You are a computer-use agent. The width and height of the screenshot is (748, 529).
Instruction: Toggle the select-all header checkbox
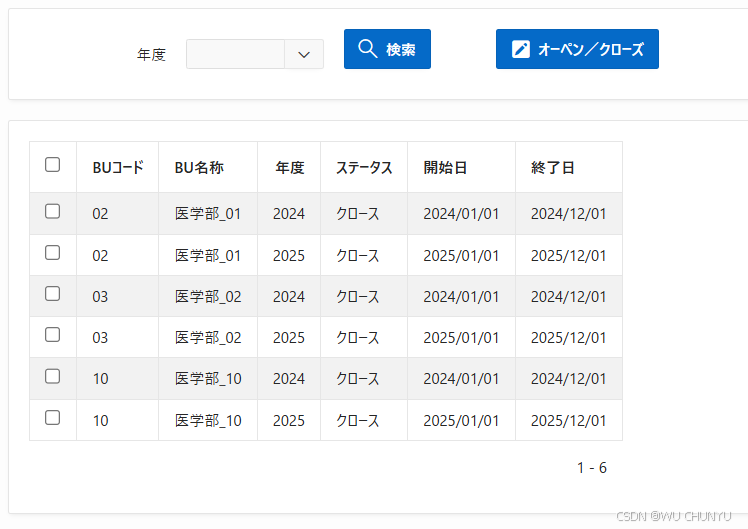pyautogui.click(x=52, y=165)
